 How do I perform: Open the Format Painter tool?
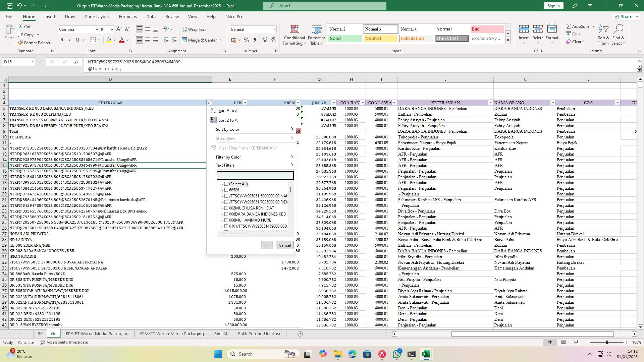[35, 43]
